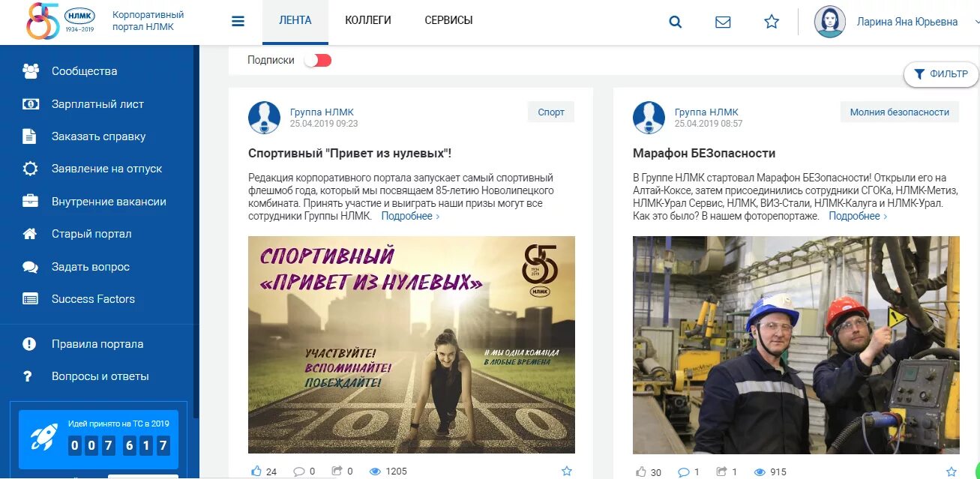The height and width of the screenshot is (479, 980).
Task: Open the hamburger menu icon
Action: [238, 21]
